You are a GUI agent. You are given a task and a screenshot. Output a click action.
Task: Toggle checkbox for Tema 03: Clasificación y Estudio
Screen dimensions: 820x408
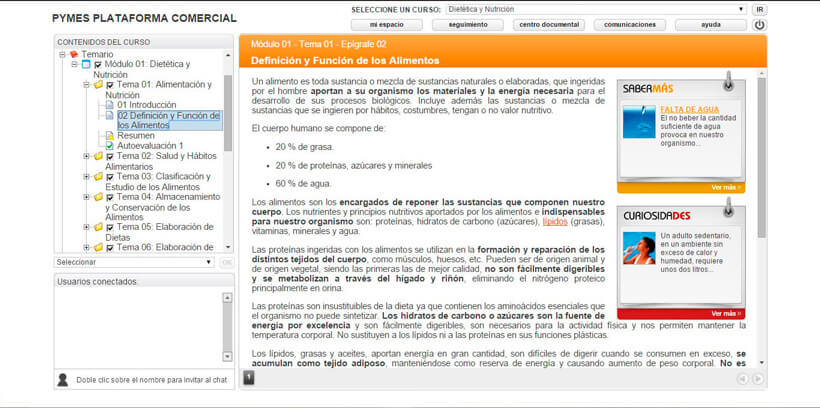pos(110,177)
